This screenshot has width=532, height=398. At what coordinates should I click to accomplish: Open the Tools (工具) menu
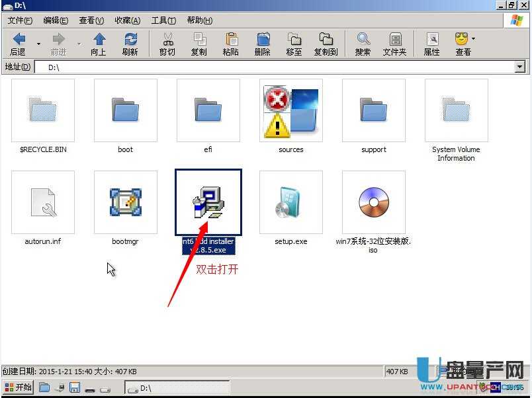click(163, 20)
